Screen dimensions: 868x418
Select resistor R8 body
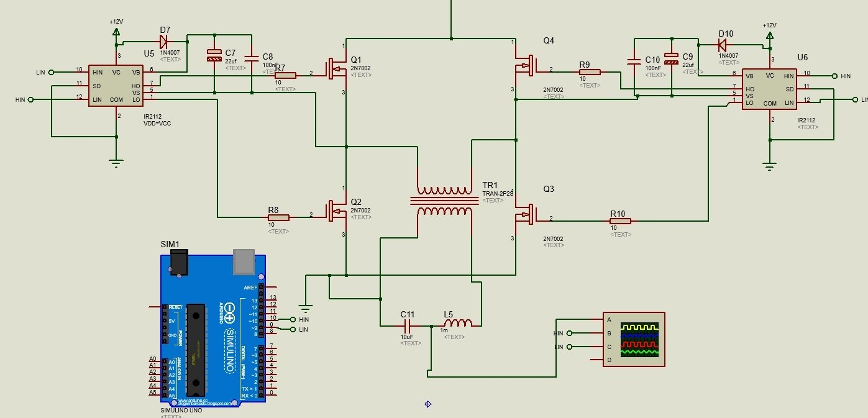click(x=278, y=217)
